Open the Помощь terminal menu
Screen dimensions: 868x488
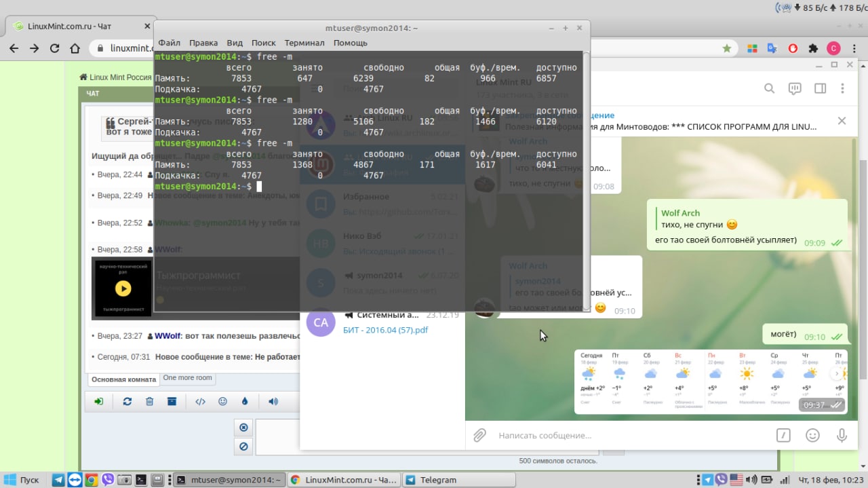(351, 43)
